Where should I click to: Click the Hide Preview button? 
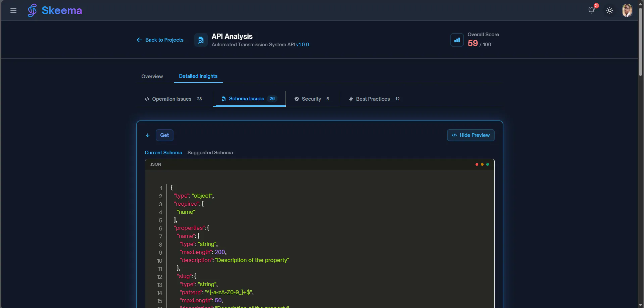(470, 135)
